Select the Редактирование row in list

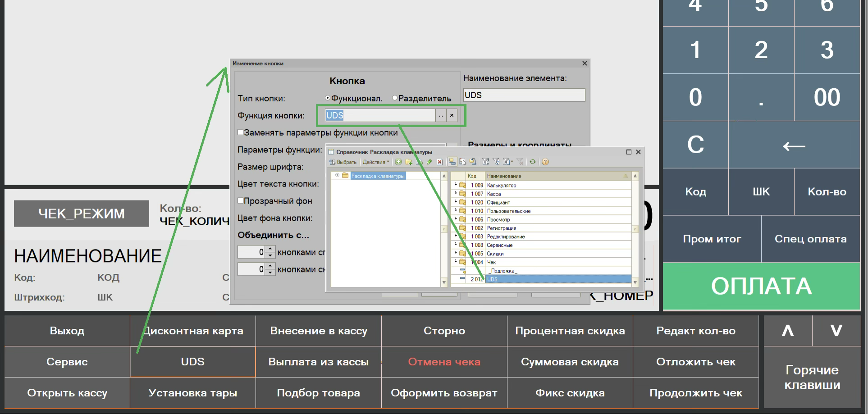tap(541, 237)
